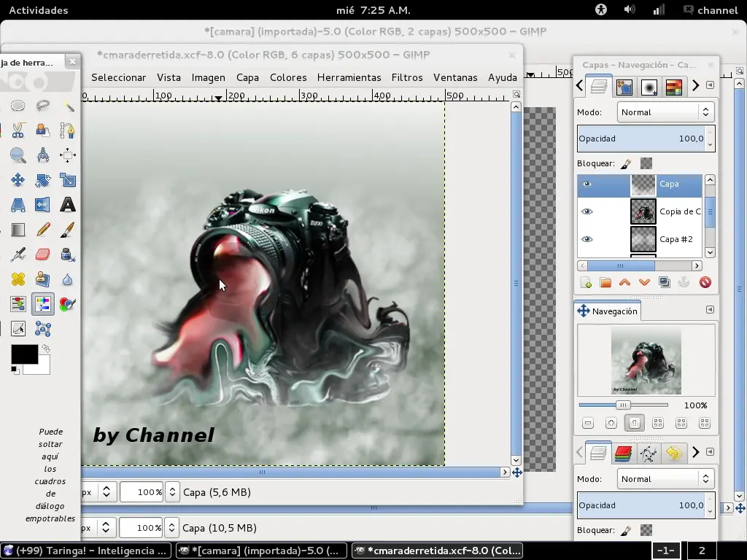Screen dimensions: 747x560
Task: Open upper Modo Normal dropdown
Action: coord(665,112)
